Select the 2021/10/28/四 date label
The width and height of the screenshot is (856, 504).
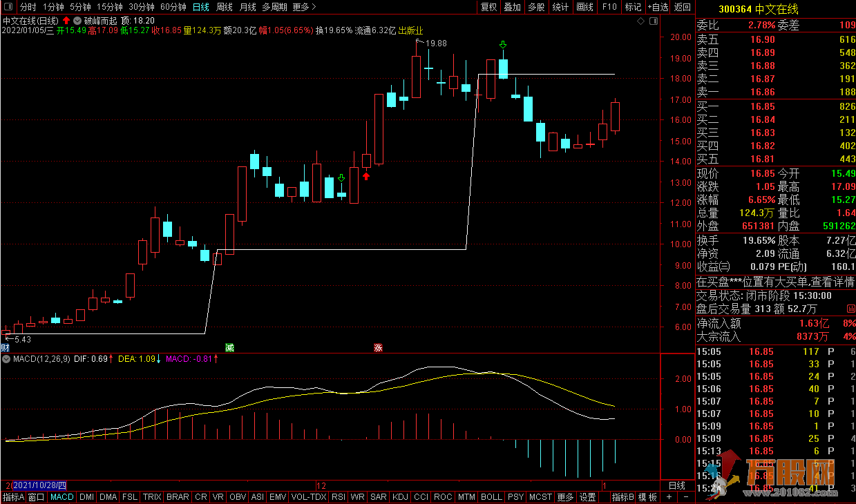click(x=39, y=485)
